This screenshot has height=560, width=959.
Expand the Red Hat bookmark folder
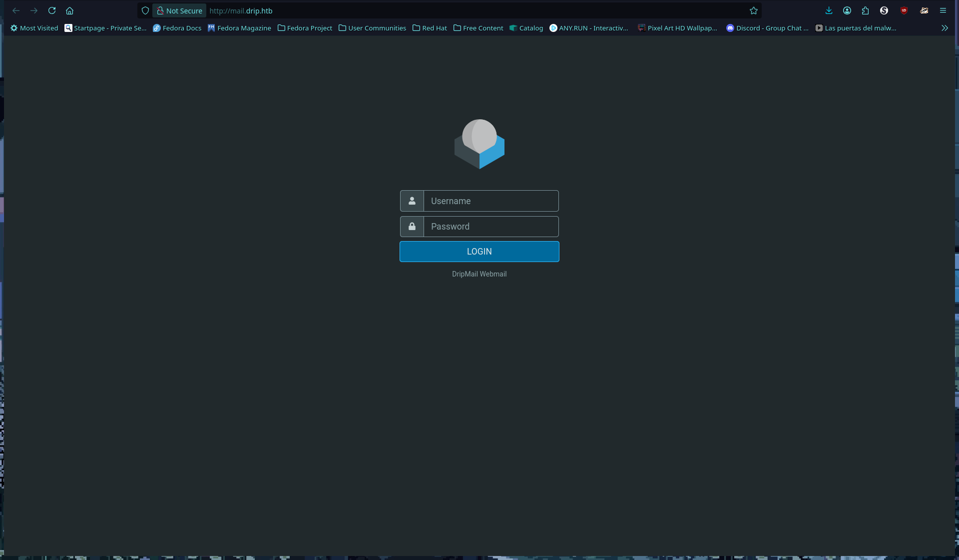click(x=430, y=28)
